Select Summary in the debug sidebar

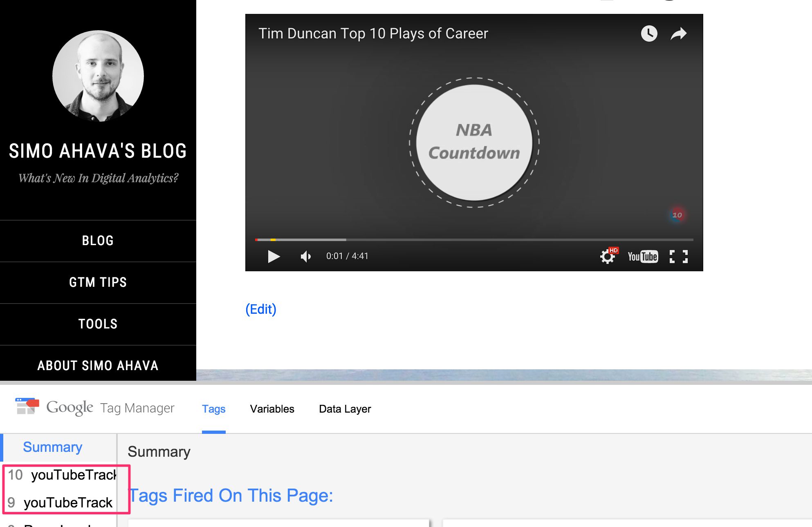pyautogui.click(x=52, y=447)
